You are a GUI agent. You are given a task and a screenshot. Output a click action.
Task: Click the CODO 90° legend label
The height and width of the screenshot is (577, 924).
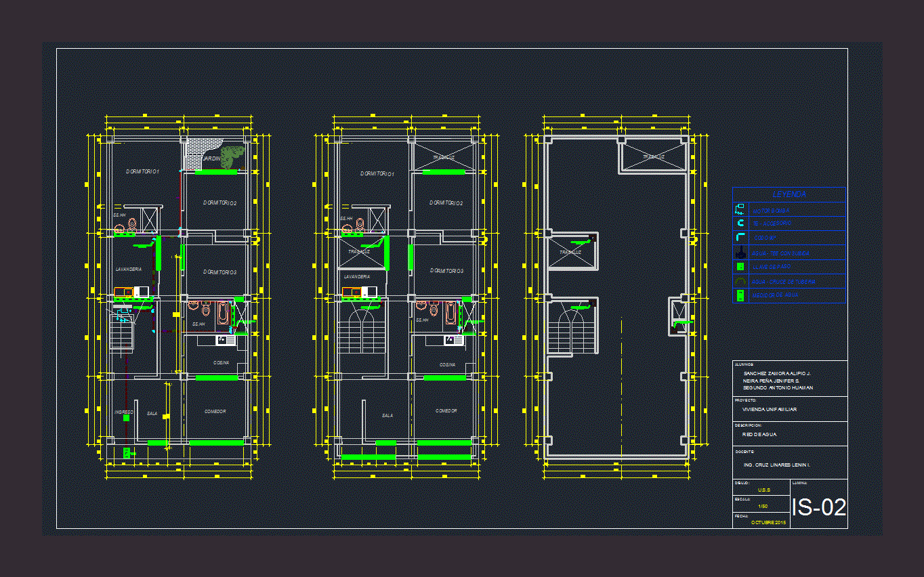[x=765, y=238]
